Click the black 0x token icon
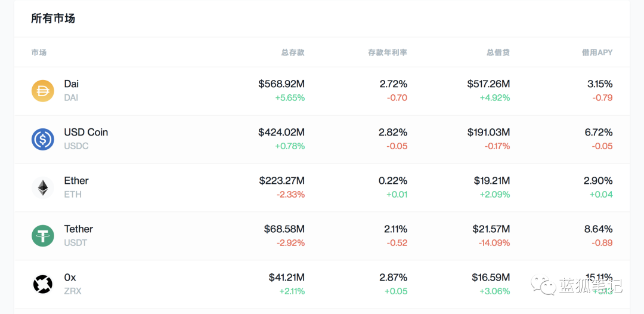 click(43, 284)
